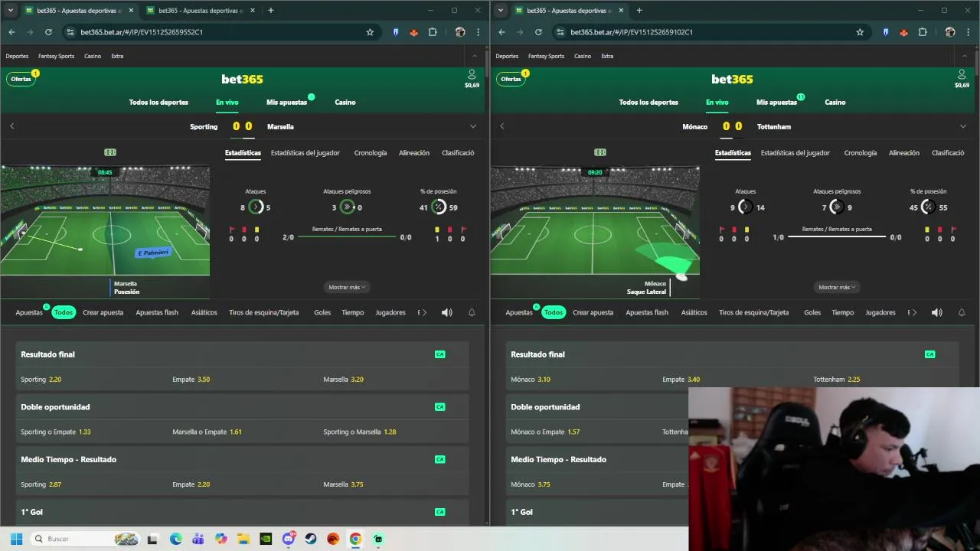The image size is (980, 551).
Task: Toggle pitch view icon above Sporting match animation
Action: pos(110,152)
